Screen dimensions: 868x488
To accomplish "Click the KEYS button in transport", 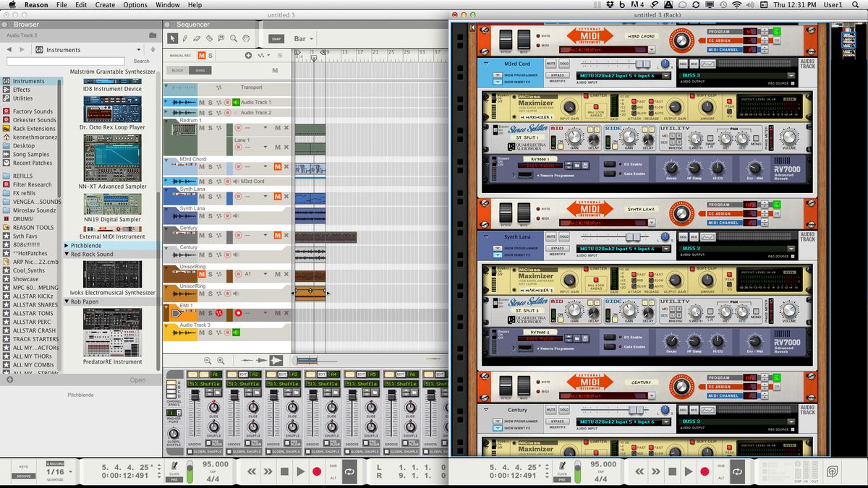I will pyautogui.click(x=24, y=467).
